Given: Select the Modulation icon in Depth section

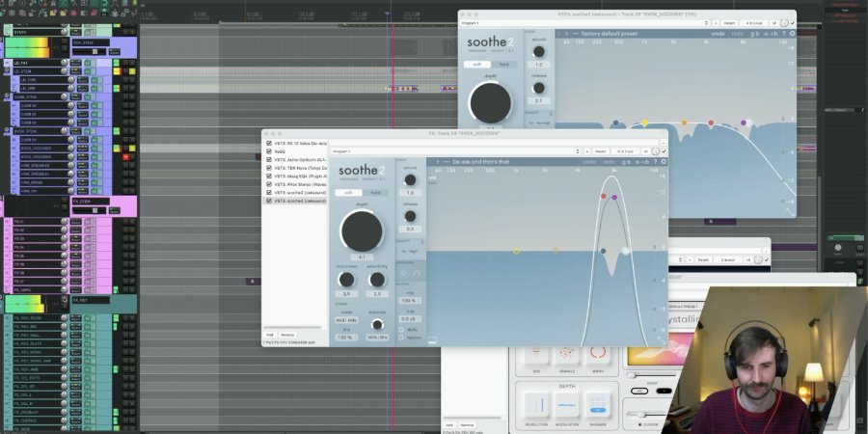Looking at the screenshot, I should pos(568,404).
